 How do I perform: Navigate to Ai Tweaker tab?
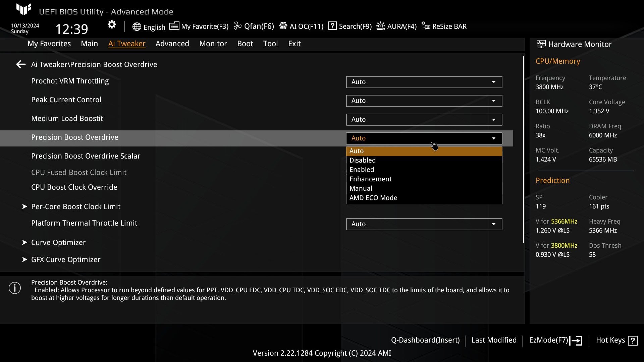(x=127, y=43)
